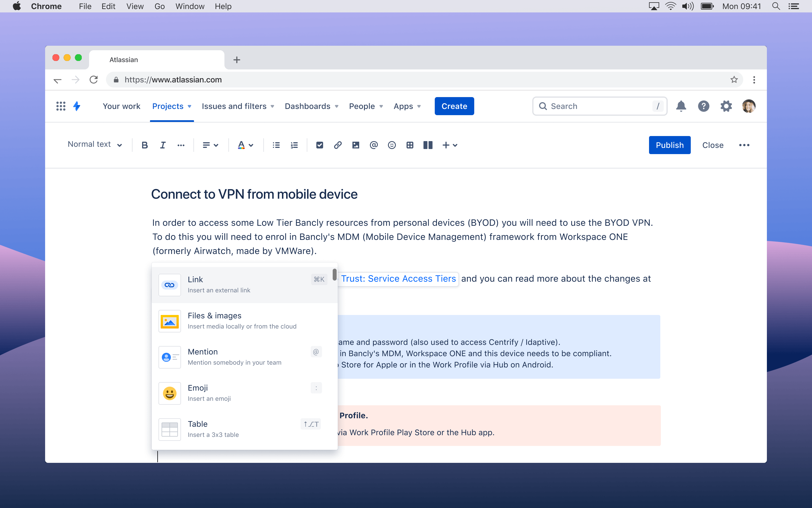Toggle italic formatting
The width and height of the screenshot is (812, 508).
click(x=163, y=145)
